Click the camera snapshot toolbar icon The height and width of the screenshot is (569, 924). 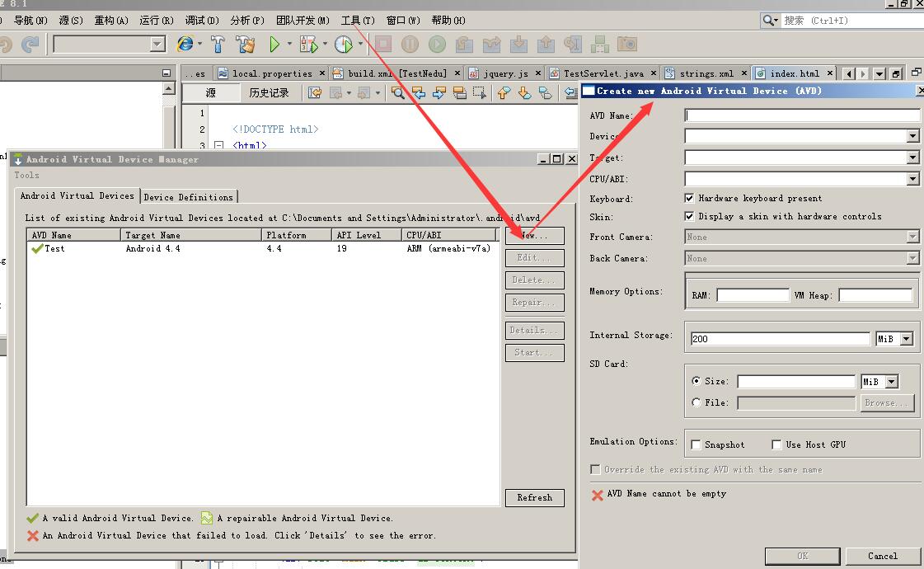tap(627, 45)
